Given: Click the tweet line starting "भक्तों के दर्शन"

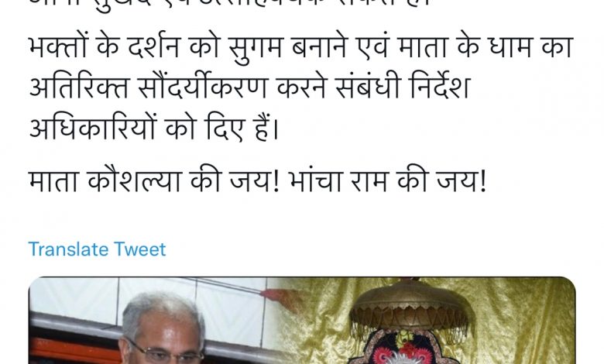Looking at the screenshot, I should (301, 46).
